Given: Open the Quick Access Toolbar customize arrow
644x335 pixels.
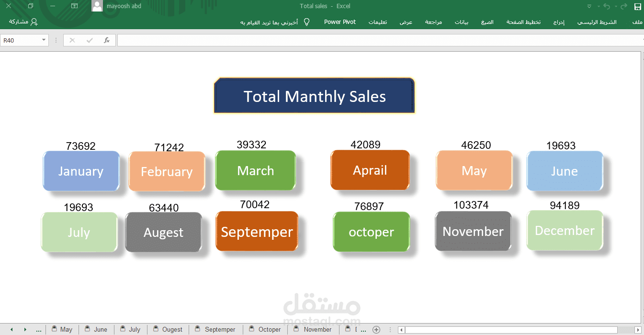Looking at the screenshot, I should click(x=589, y=6).
